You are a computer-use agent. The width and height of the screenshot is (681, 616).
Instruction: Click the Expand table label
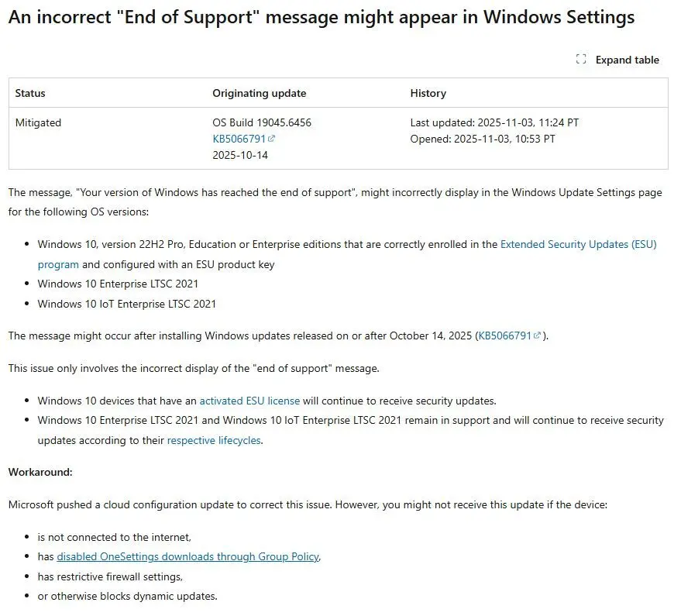(628, 59)
